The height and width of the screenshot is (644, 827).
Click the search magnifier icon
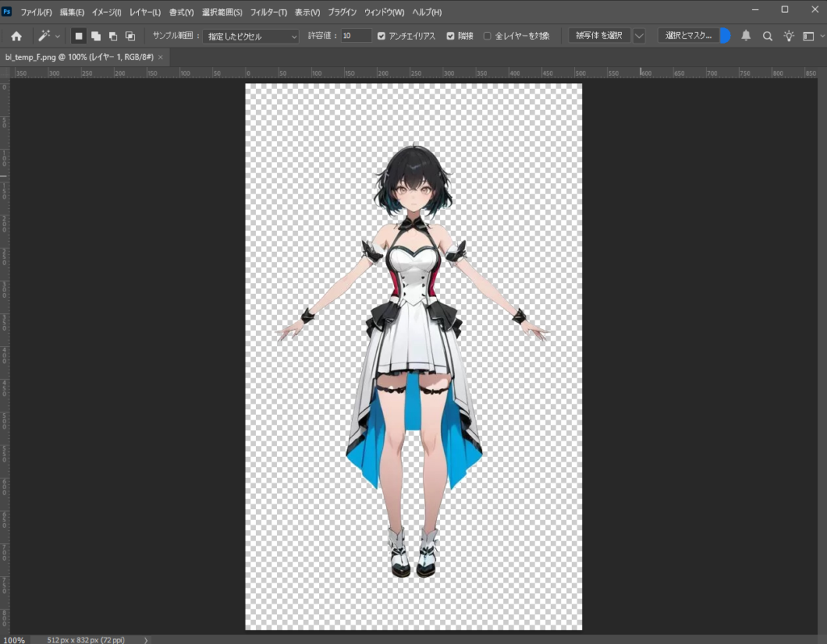click(767, 36)
